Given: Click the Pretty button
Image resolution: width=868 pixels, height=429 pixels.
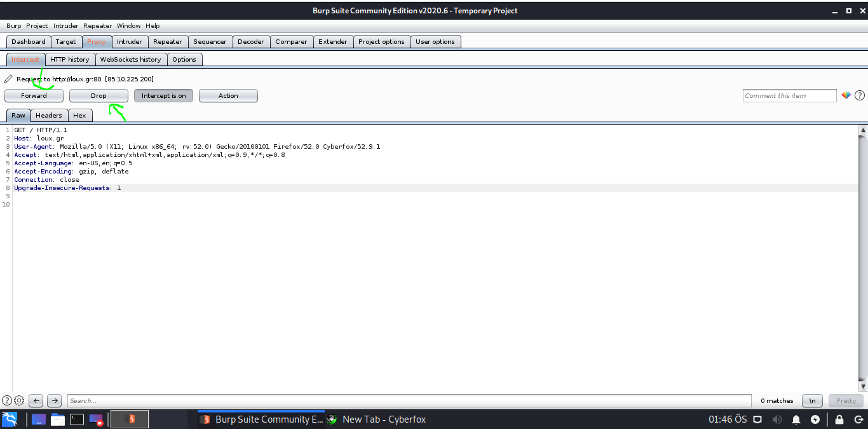Looking at the screenshot, I should pos(846,400).
